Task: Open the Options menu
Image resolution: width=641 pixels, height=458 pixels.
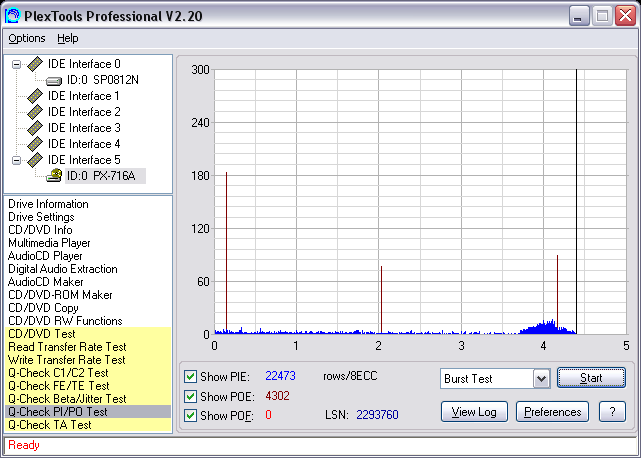Action: point(27,38)
